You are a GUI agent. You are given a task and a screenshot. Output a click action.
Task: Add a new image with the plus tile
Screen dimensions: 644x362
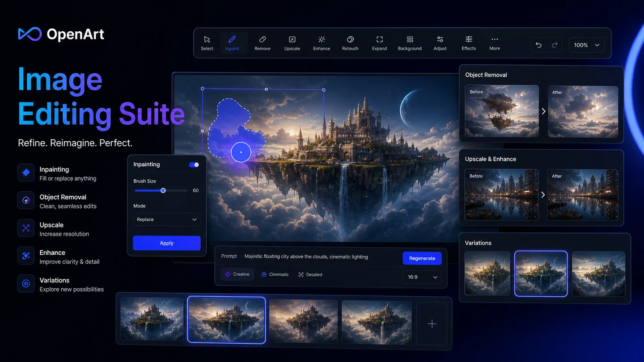point(432,324)
